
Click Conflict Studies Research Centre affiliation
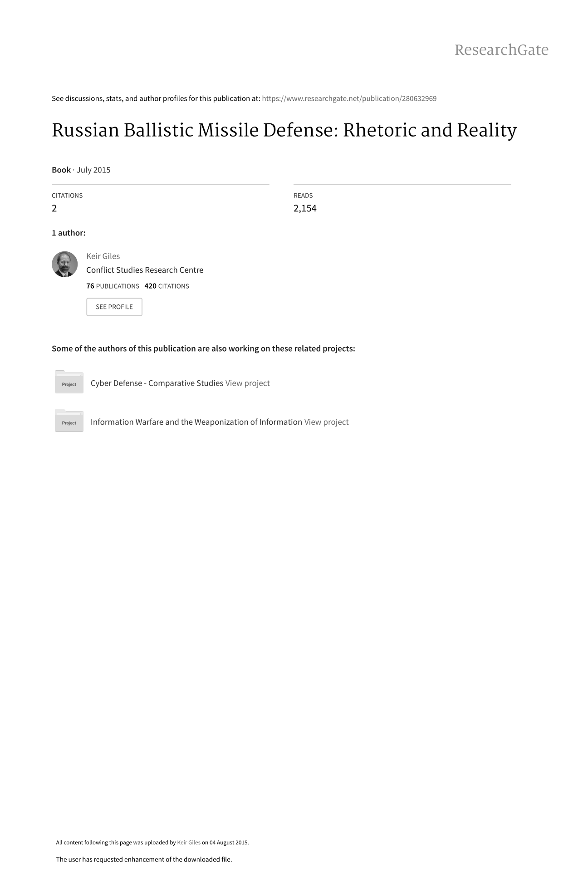click(145, 270)
